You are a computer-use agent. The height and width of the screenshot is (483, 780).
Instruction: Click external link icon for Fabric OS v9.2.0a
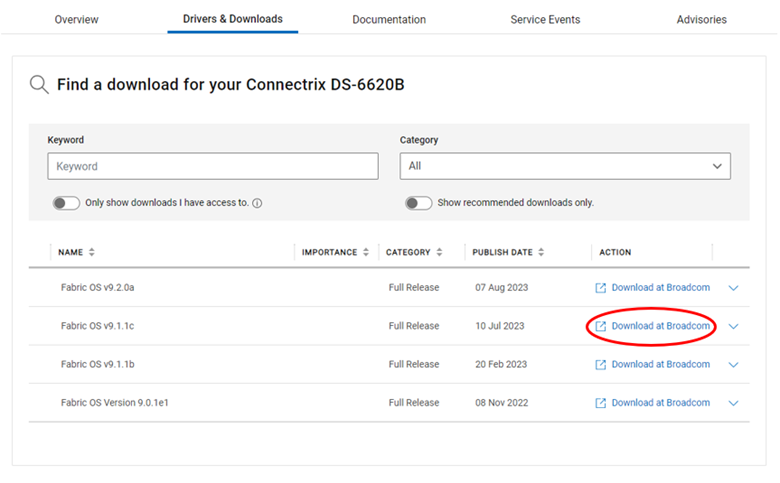(x=601, y=288)
